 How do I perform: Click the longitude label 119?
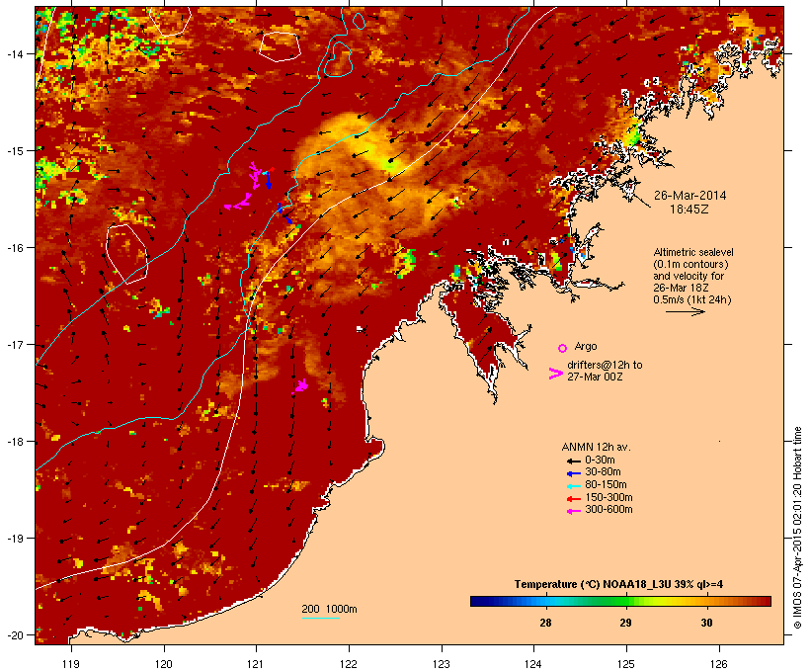71,664
